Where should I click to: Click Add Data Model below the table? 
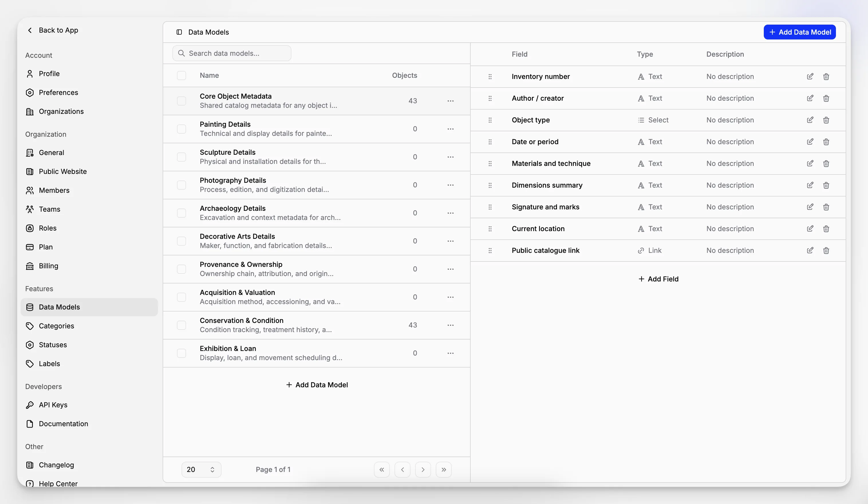(x=317, y=385)
